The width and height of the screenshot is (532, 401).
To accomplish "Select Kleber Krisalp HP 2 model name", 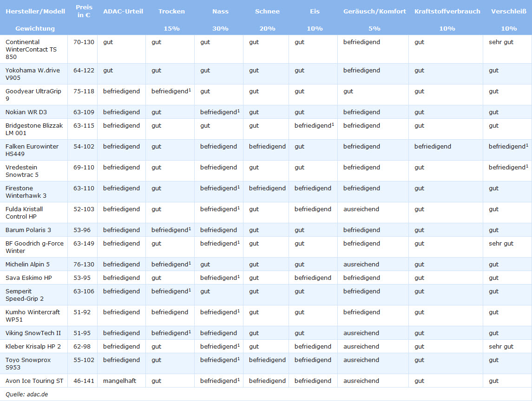I will tap(33, 346).
